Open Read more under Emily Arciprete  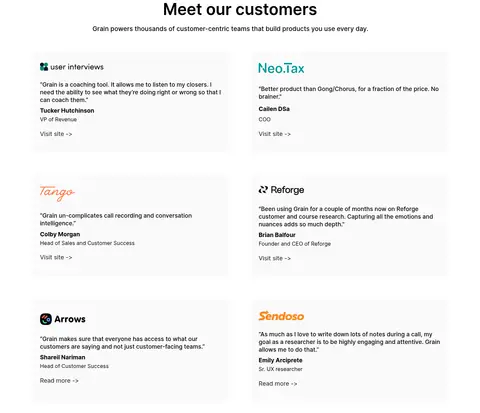point(278,384)
